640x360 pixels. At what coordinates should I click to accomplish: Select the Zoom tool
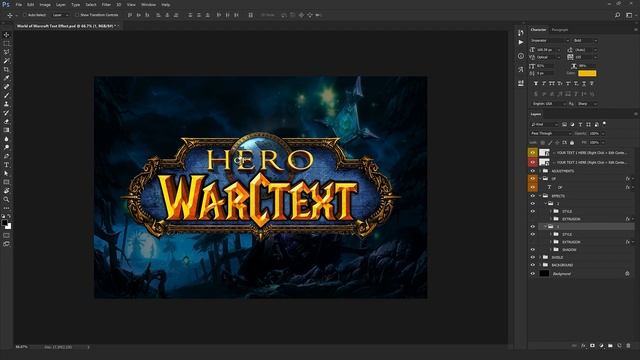pyautogui.click(x=7, y=200)
